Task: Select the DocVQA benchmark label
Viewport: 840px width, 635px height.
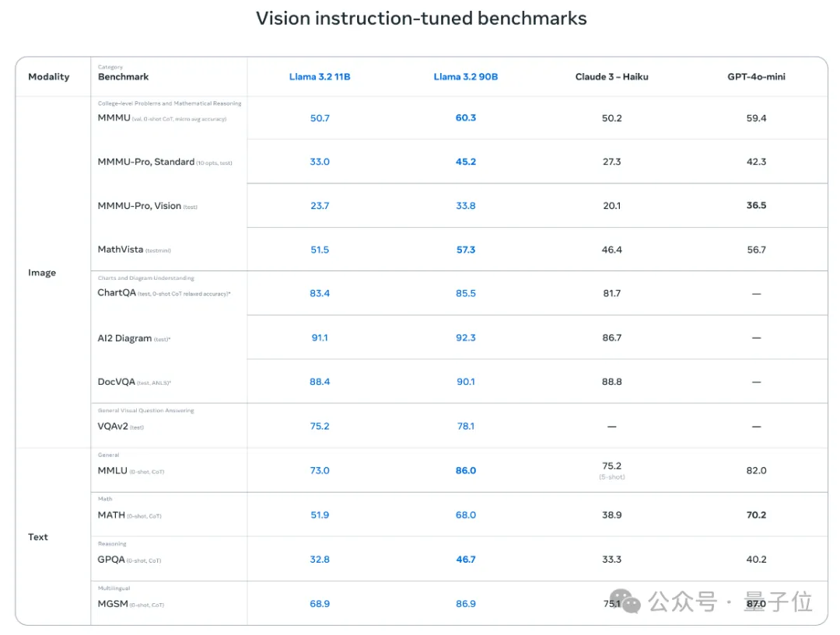Action: point(116,382)
